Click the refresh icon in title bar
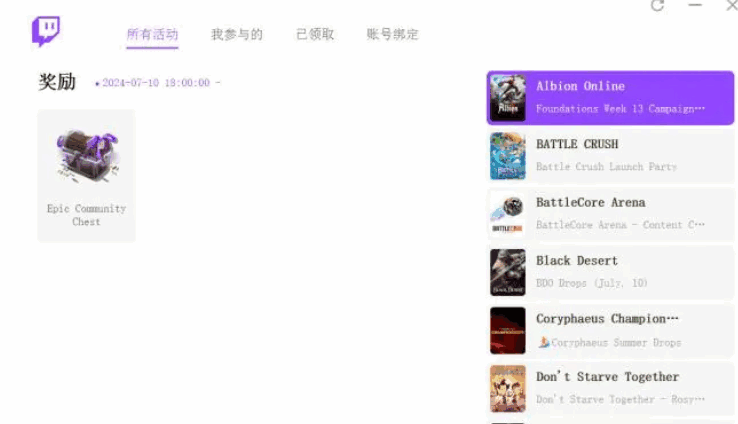Screen dimensions: 738x424 (x=658, y=5)
